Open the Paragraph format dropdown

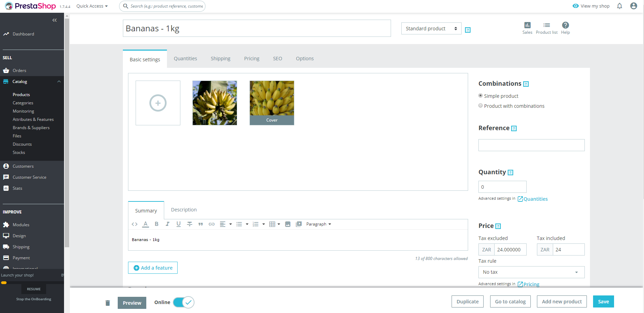318,224
